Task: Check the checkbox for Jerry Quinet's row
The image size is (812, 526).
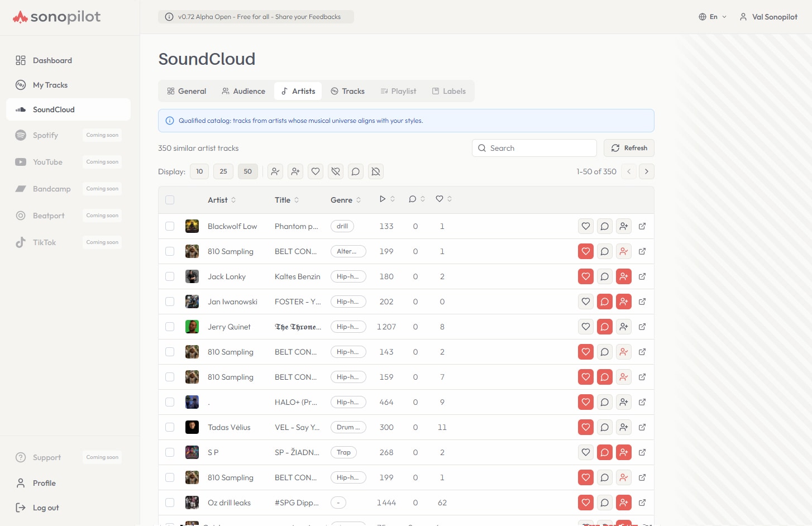Action: (170, 327)
